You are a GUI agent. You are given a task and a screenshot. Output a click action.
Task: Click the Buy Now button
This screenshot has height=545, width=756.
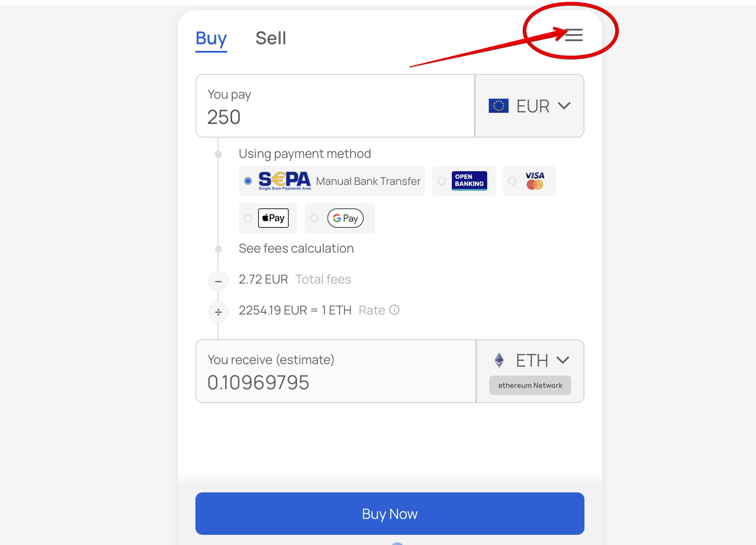click(x=390, y=514)
